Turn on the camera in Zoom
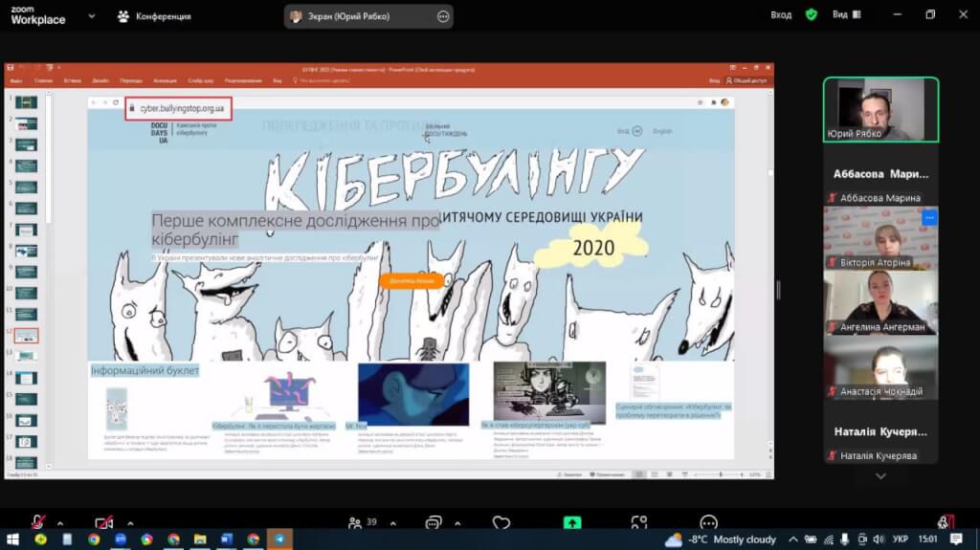Viewport: 980px width, 550px height. [x=103, y=522]
